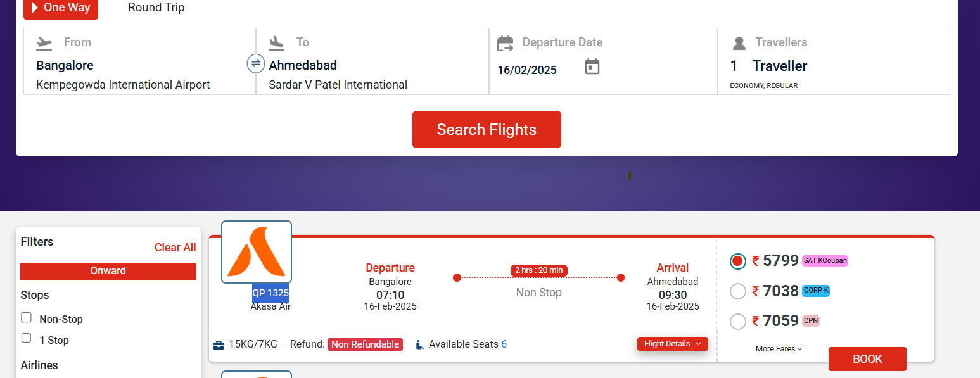The height and width of the screenshot is (378, 980).
Task: Open the Travellers selection field
Action: (x=834, y=61)
